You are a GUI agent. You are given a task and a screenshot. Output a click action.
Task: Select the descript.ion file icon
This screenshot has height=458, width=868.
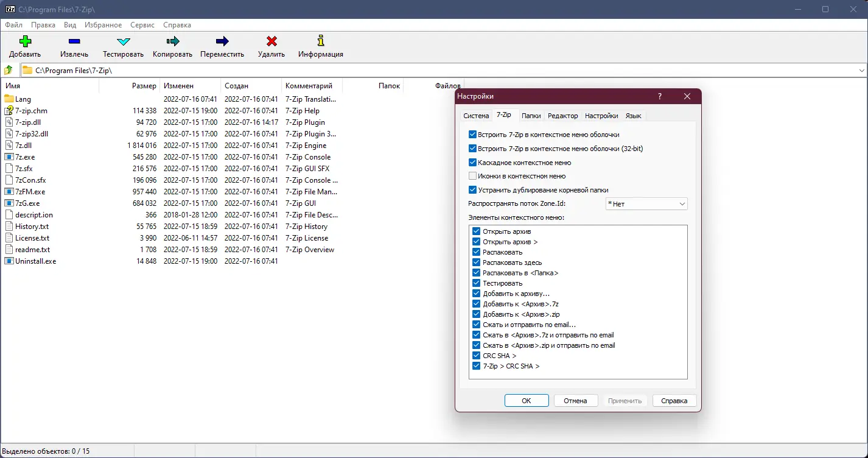pos(9,215)
